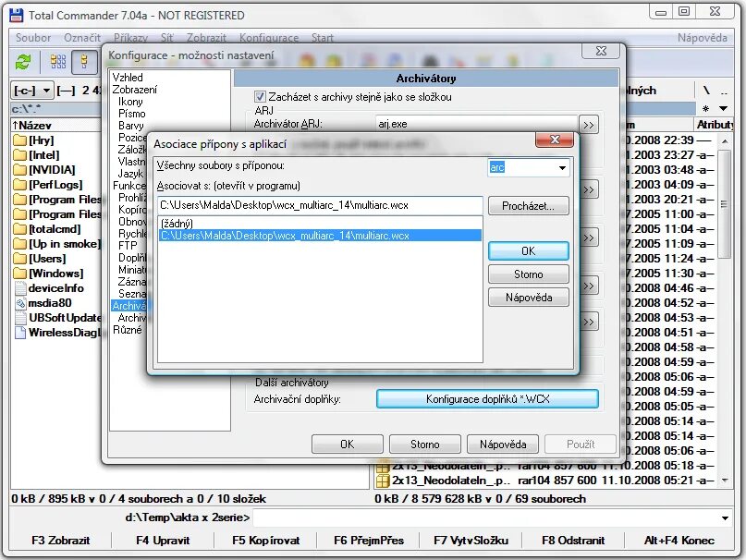Click F3 Zobrazit button
Screen dimensions: 746x560
pyautogui.click(x=60, y=541)
